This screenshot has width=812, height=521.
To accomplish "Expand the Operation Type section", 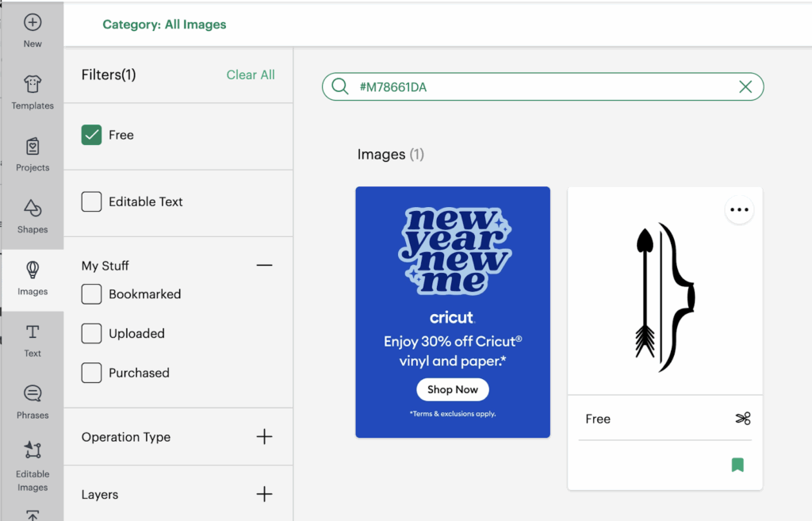I will (264, 437).
